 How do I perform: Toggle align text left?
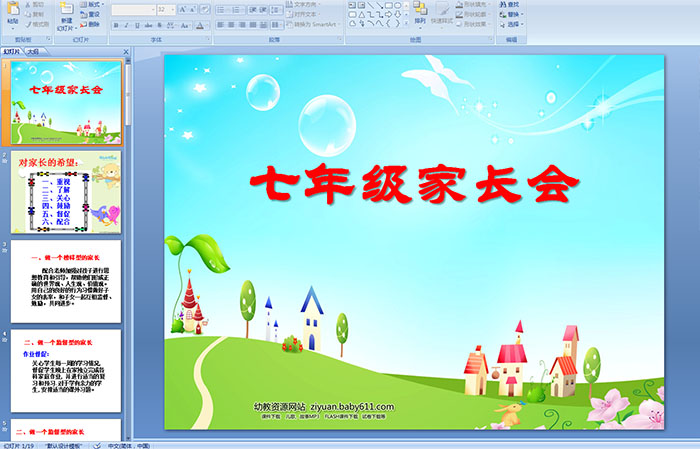[x=221, y=25]
